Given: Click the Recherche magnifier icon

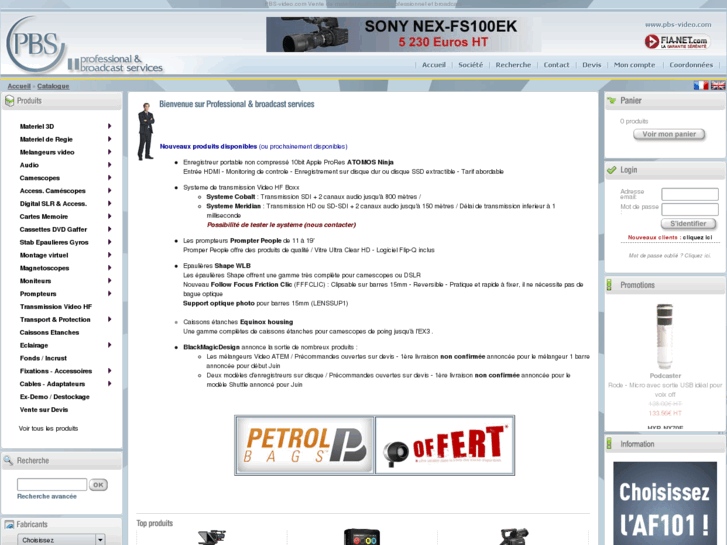Looking at the screenshot, I should pos(8,461).
